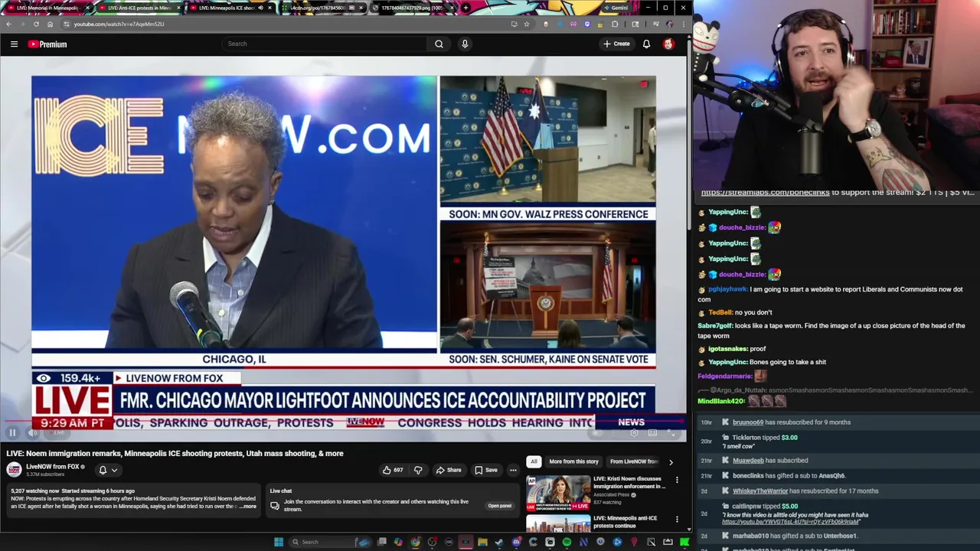Open the Windows Start button
The image size is (980, 551).
click(279, 542)
